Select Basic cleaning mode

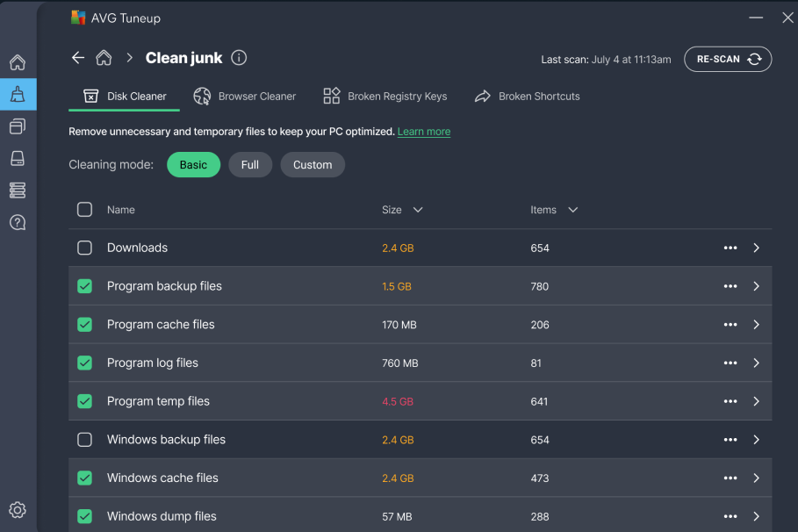193,165
